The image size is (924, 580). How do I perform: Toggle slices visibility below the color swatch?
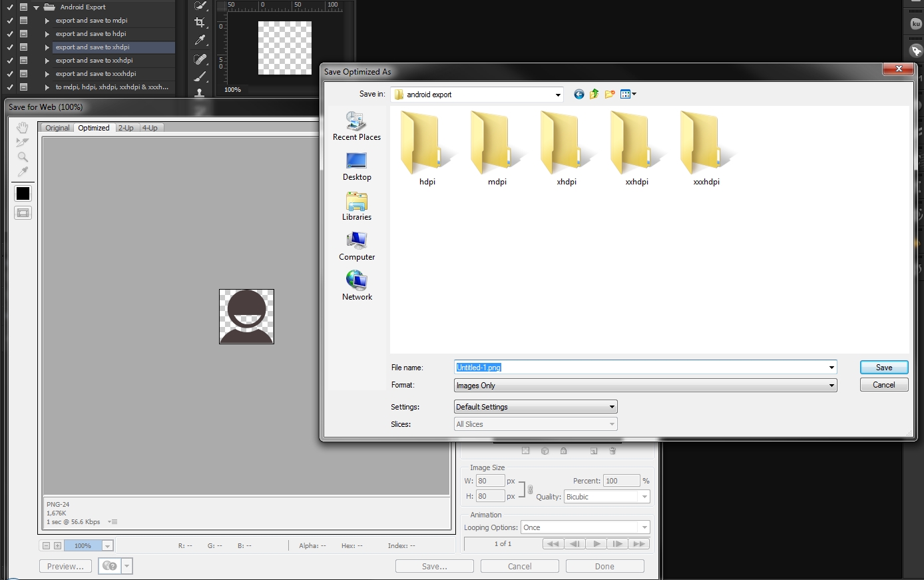click(x=23, y=212)
